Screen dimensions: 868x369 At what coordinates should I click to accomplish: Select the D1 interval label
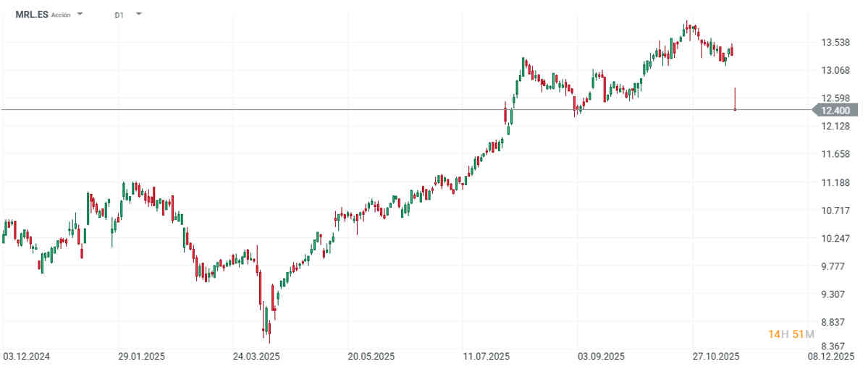coord(119,14)
